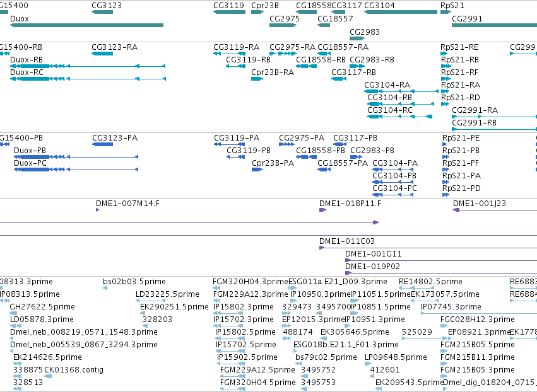Click the LD23225.5prime EST label
The height and width of the screenshot is (392, 537).
[167, 294]
